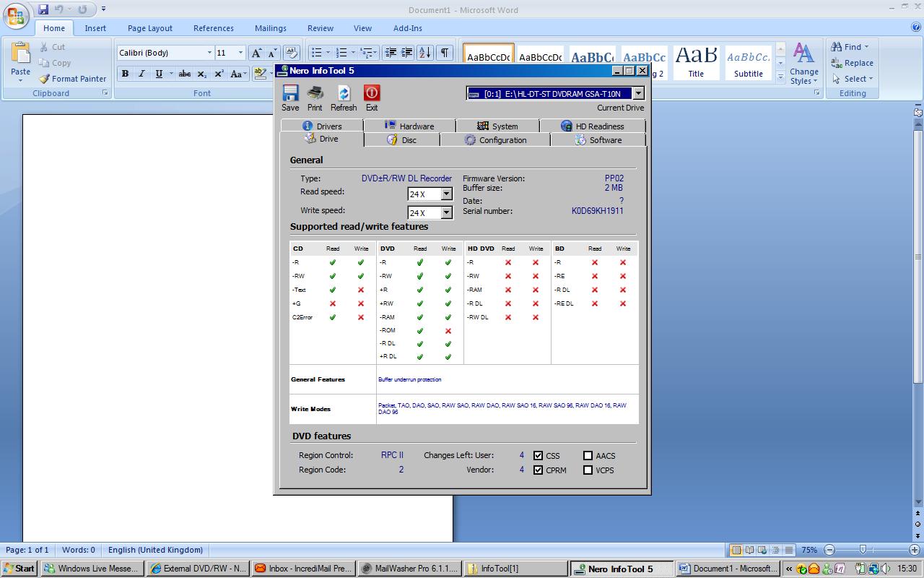Viewport: 924px width, 578px height.
Task: Open the Drivers tab in Nero InfoTool
Action: (x=322, y=126)
